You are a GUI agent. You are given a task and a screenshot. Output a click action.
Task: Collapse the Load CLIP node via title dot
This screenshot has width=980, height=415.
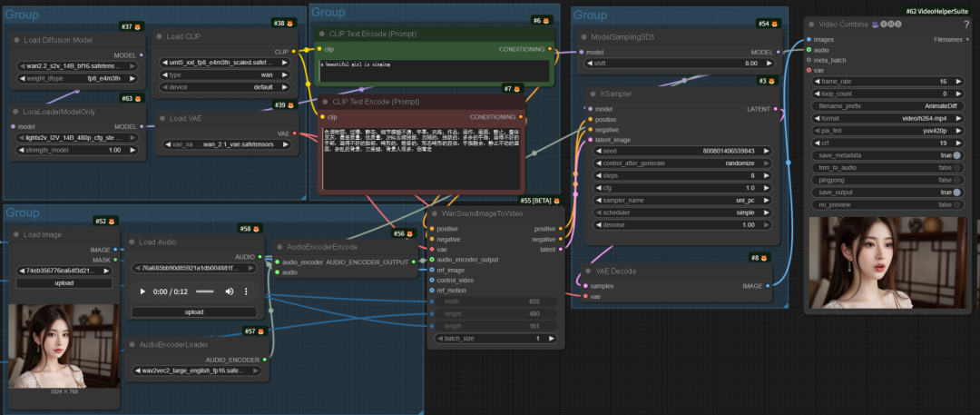coord(159,36)
